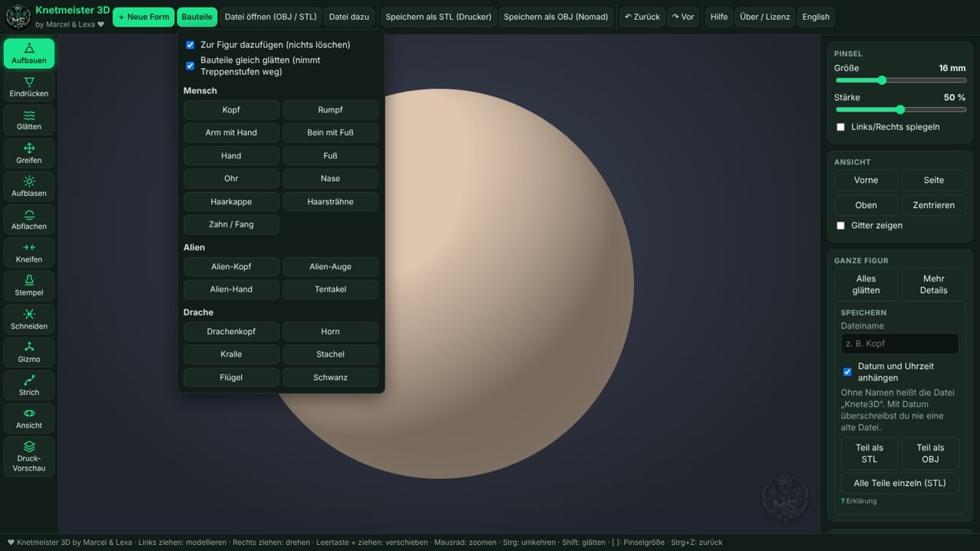
Task: Close the Bauteile dropdown menu
Action: [x=197, y=17]
